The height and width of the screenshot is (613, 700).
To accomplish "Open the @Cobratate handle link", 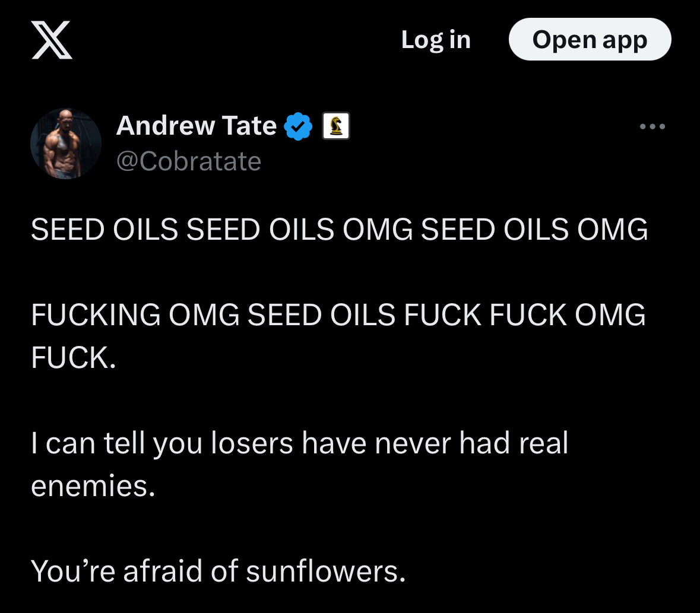I will pyautogui.click(x=188, y=161).
